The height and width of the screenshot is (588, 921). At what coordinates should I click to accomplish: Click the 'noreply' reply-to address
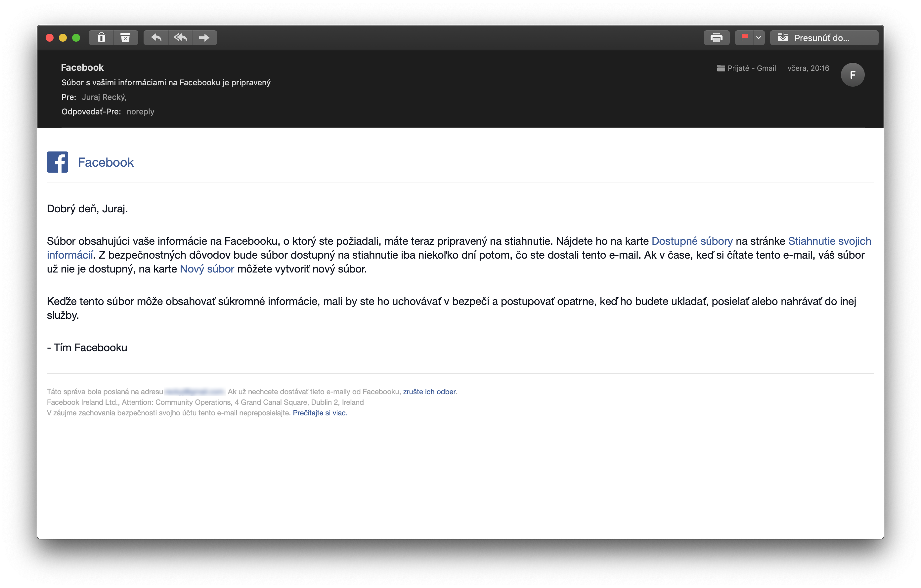click(140, 112)
